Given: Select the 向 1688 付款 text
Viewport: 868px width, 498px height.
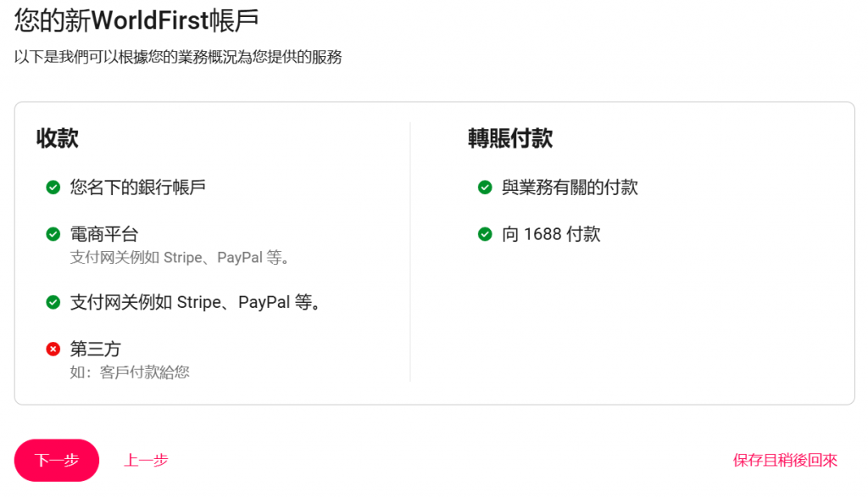Looking at the screenshot, I should 551,234.
